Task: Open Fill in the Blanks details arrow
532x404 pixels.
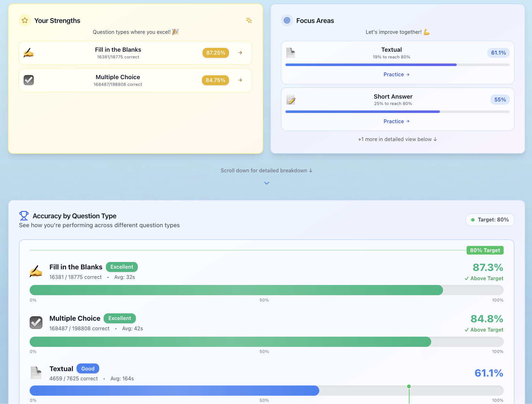Action: tap(240, 53)
